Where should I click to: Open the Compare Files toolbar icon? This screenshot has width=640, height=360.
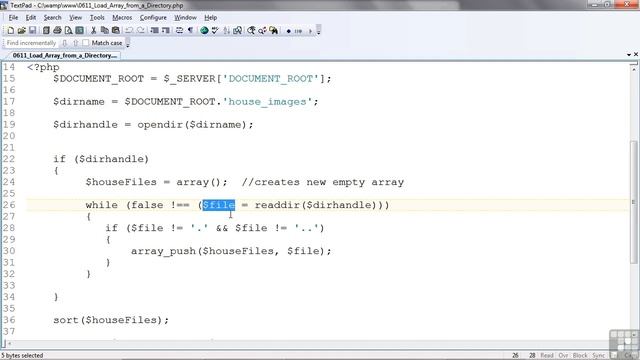pyautogui.click(x=237, y=31)
